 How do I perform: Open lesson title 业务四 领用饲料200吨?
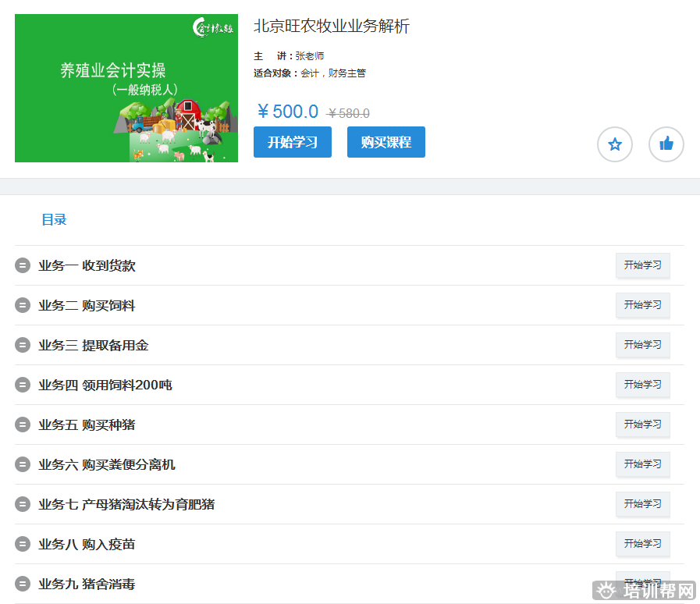pyautogui.click(x=105, y=385)
